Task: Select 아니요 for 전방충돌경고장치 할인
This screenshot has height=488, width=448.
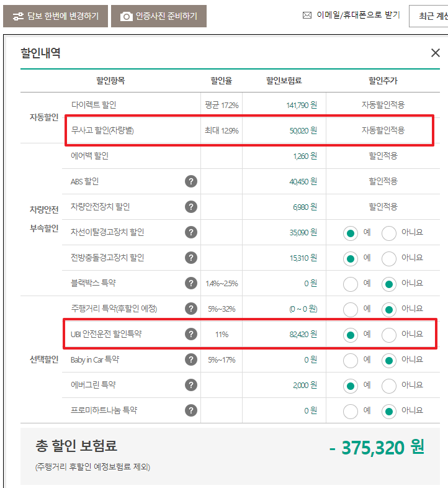Action: point(389,259)
